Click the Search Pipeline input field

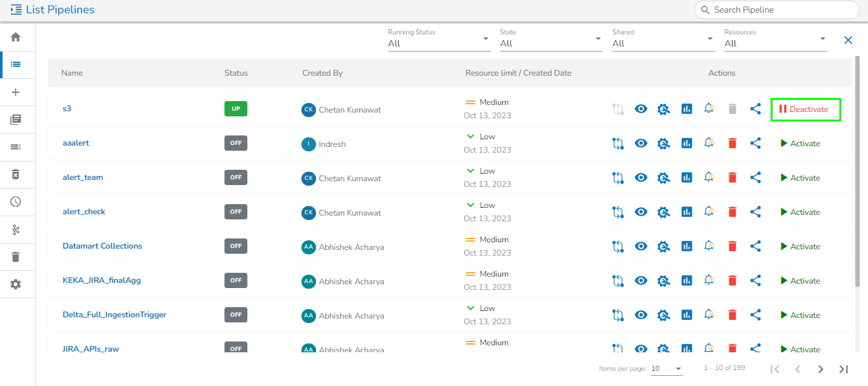782,10
